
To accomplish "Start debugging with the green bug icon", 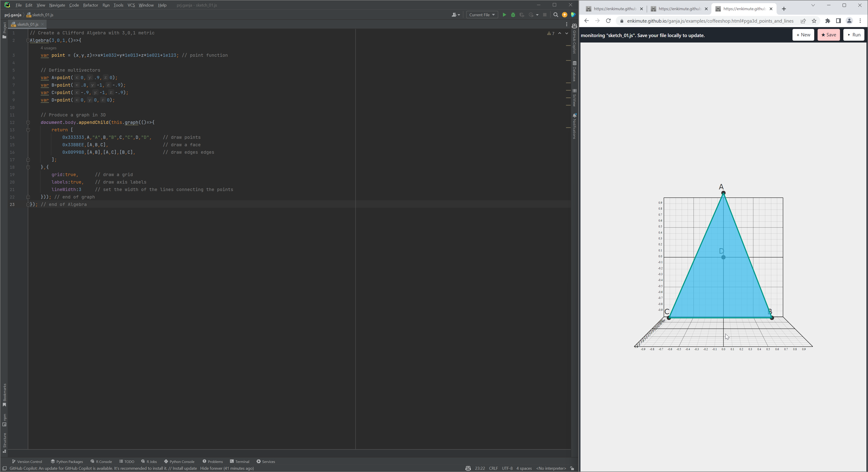I will [x=513, y=15].
